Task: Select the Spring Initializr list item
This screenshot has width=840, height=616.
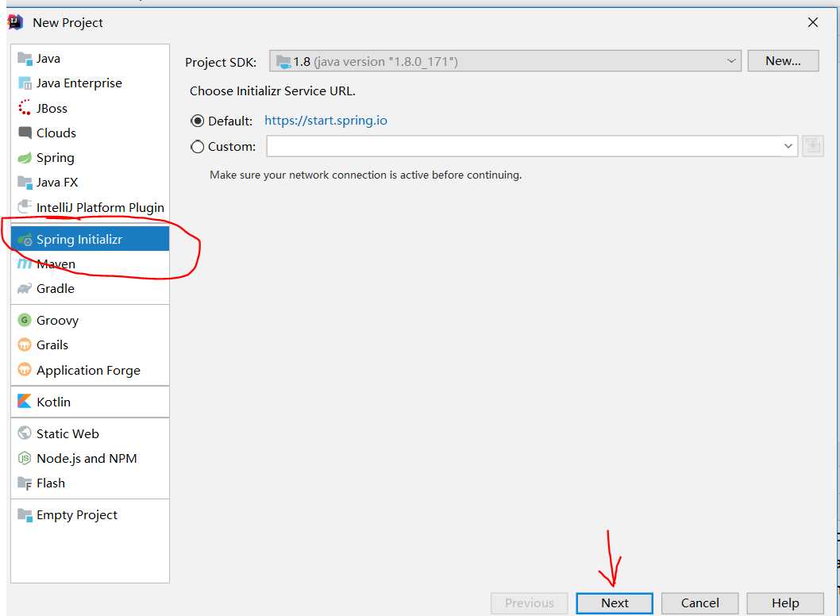Action: [90, 239]
